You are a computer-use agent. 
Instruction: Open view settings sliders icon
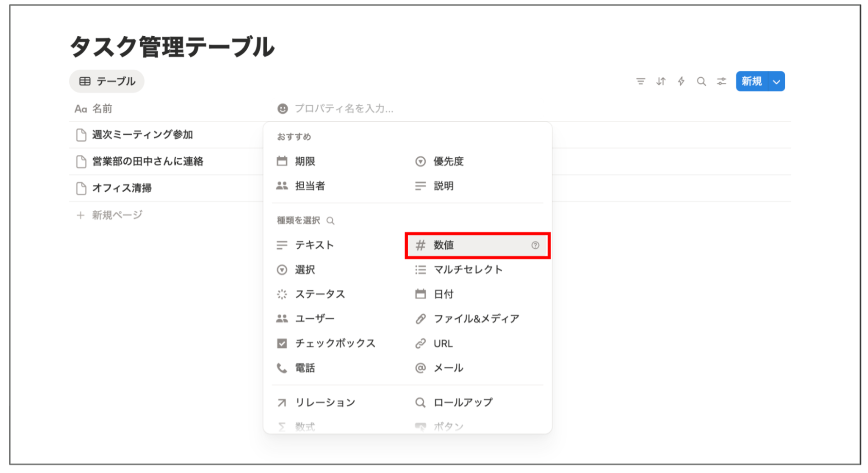click(722, 81)
